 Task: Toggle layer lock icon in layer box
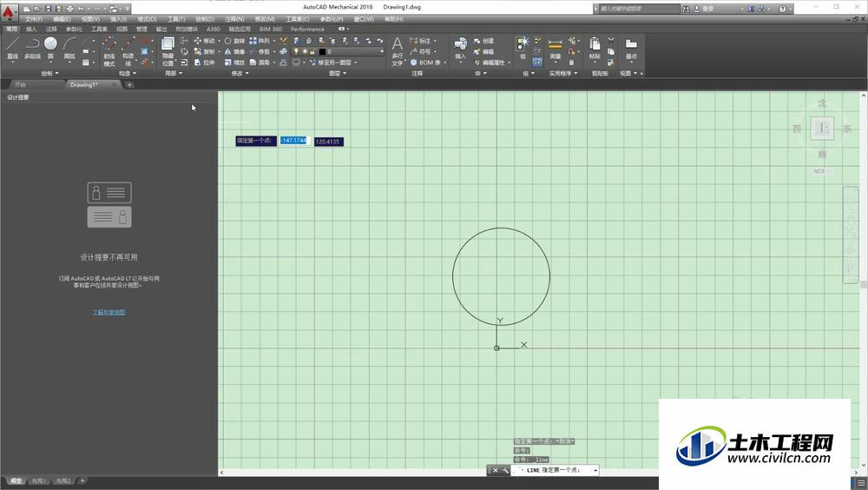point(312,51)
